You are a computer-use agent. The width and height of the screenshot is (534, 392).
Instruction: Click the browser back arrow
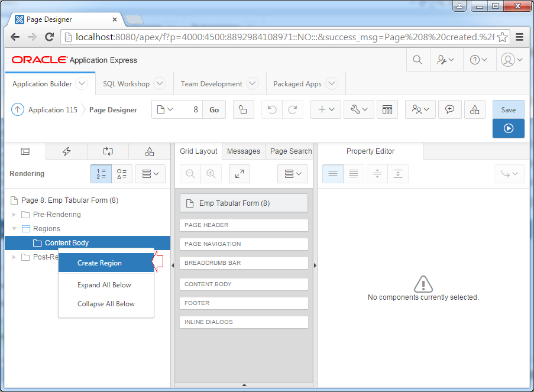click(x=15, y=37)
